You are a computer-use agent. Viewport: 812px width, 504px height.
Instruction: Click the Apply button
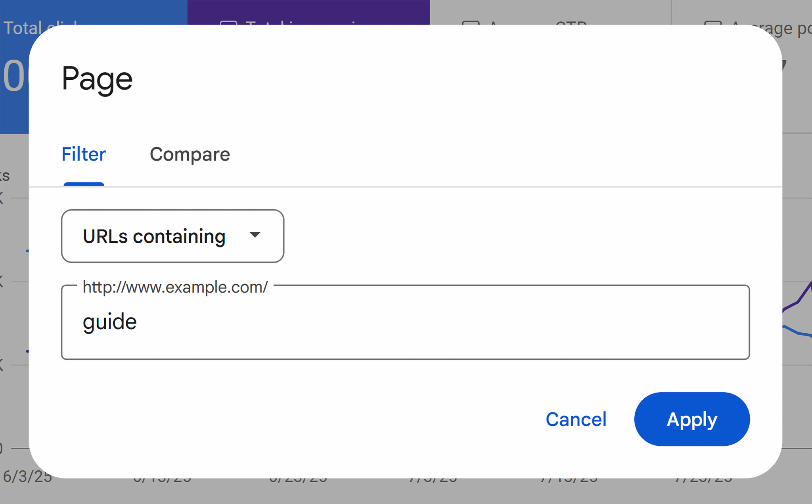[x=692, y=419]
